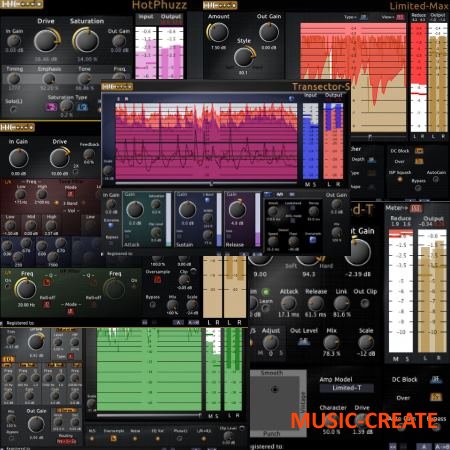Toggle the red Rolloff button on left filter
The width and height of the screenshot is (450, 450).
click(47, 304)
